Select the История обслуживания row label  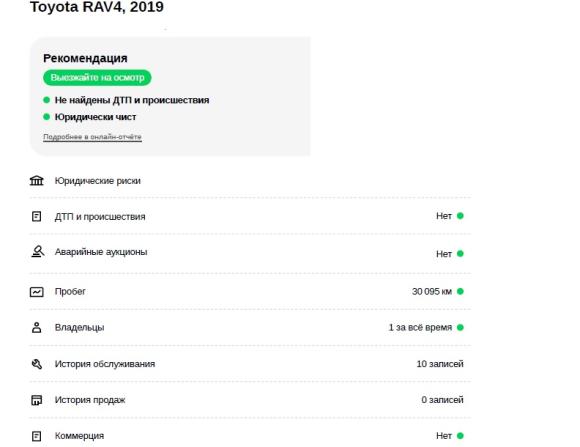pos(105,364)
